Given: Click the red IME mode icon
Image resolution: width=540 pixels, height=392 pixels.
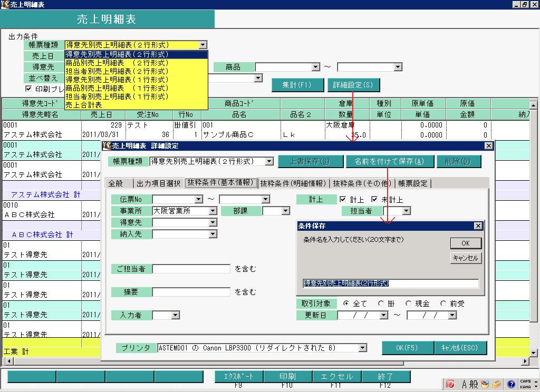Looking at the screenshot, I should point(450,384).
